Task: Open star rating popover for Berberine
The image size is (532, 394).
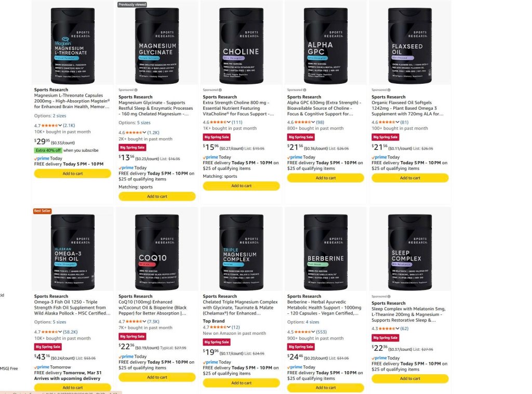Action: click(303, 332)
